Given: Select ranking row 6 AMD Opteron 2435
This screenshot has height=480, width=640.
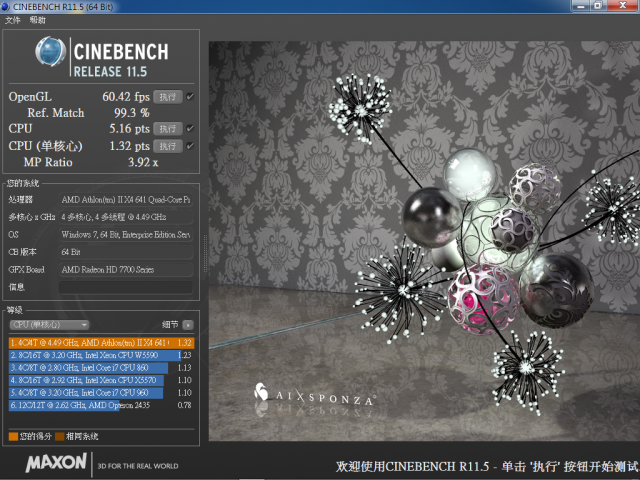Looking at the screenshot, I should coord(101,405).
